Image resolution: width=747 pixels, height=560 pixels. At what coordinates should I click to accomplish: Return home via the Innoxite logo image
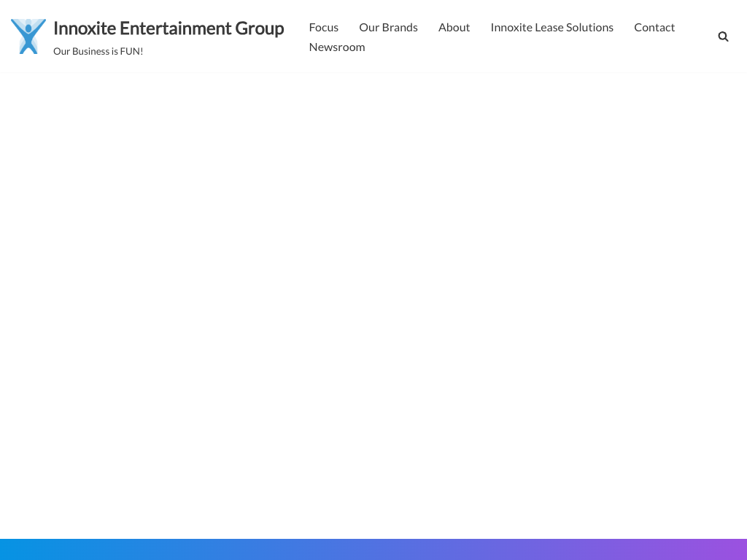28,36
